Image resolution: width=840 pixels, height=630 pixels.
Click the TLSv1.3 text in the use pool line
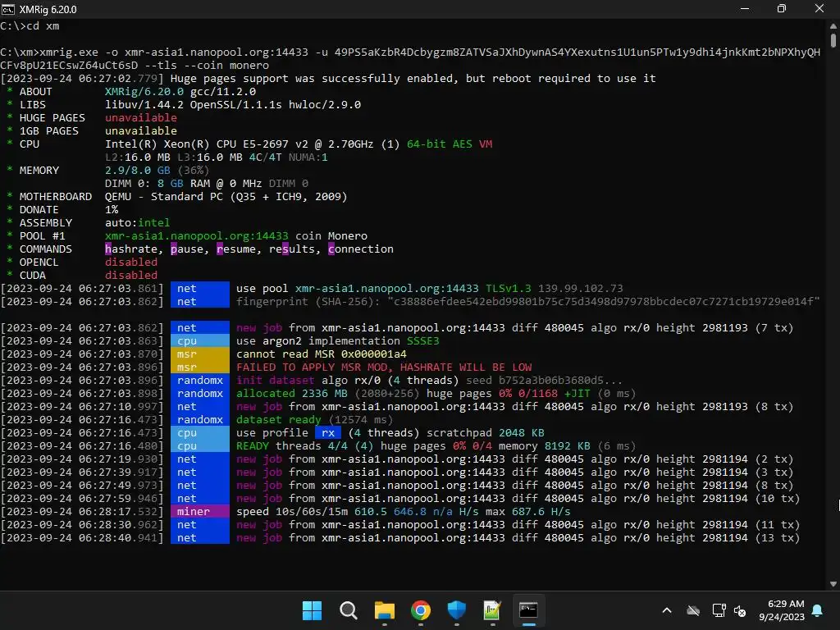point(509,288)
